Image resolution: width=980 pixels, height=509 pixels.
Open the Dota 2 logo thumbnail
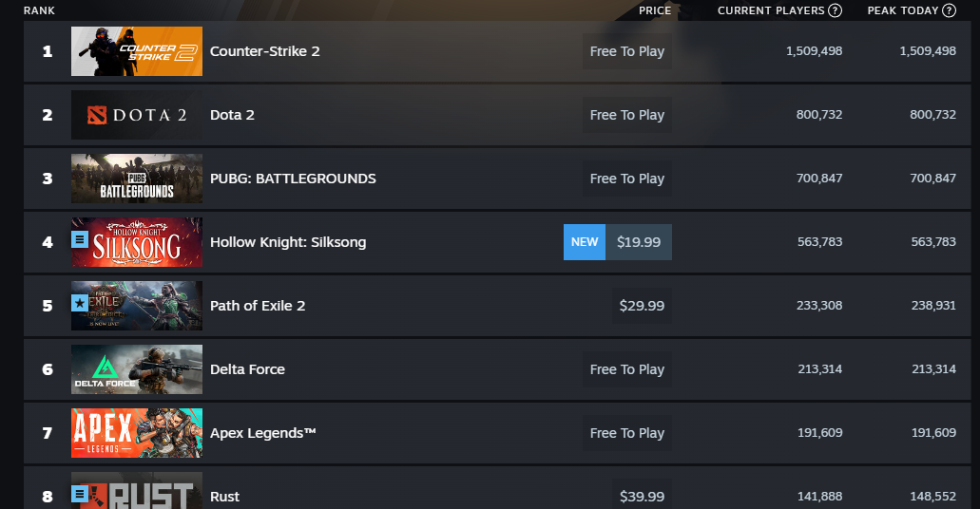click(137, 115)
